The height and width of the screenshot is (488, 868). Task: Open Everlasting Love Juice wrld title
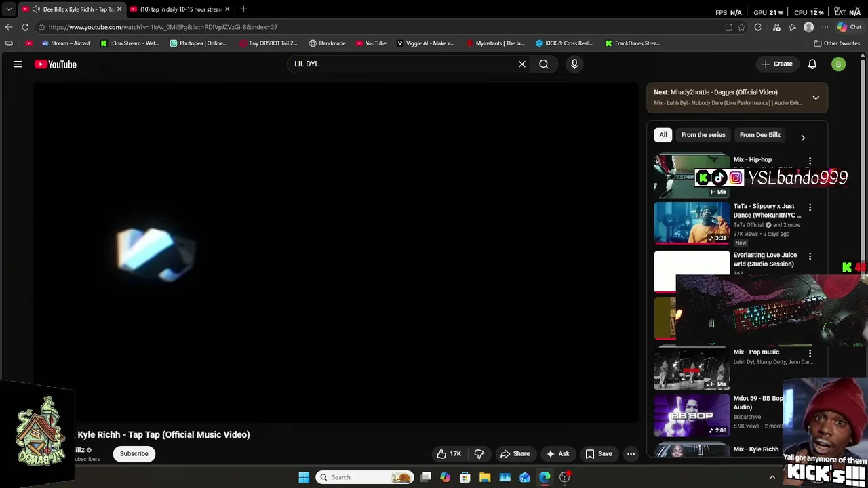point(765,260)
